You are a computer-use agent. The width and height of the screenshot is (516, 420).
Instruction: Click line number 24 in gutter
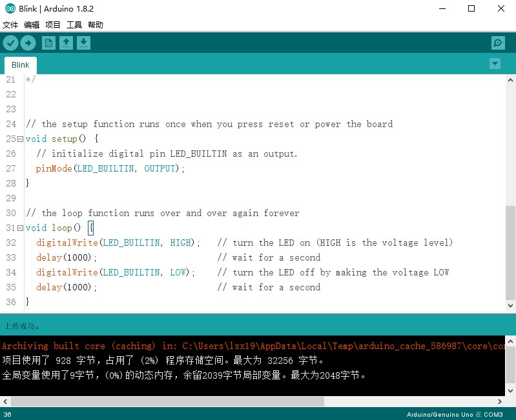coord(11,124)
